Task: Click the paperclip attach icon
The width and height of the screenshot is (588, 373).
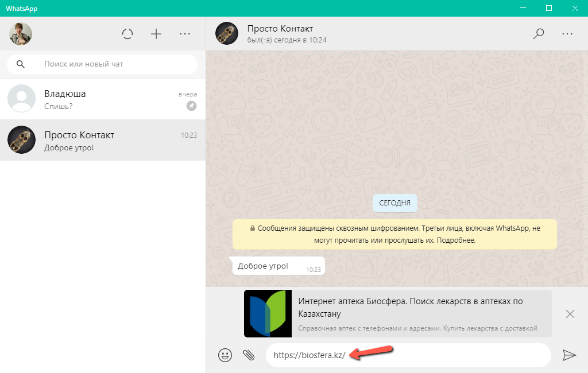Action: click(248, 355)
